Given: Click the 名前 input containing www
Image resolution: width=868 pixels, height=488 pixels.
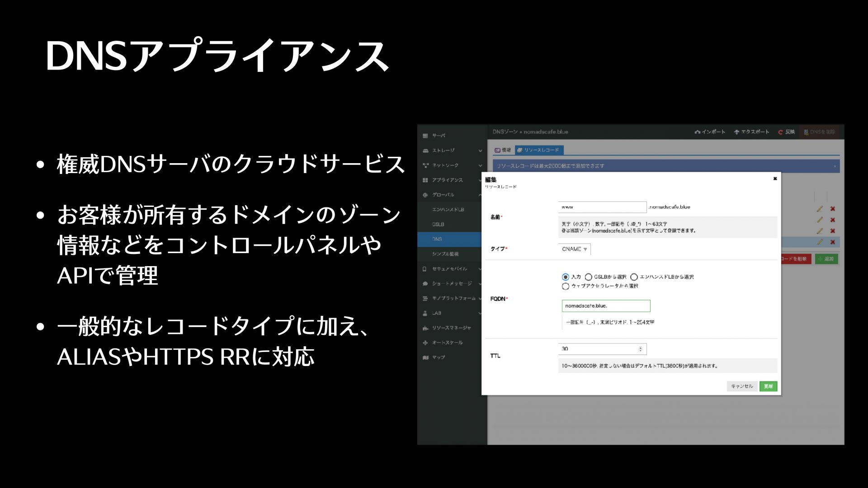Looking at the screenshot, I should 602,207.
